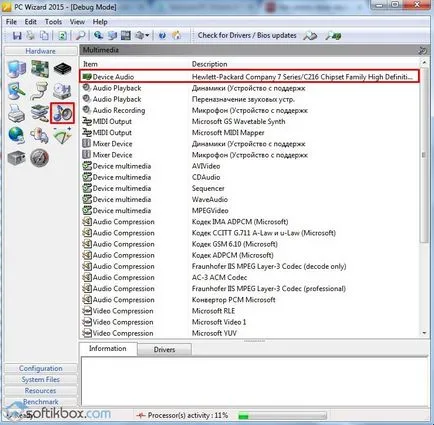Select the Device Audio row
Viewport: 434px width, 425px height.
coord(249,77)
